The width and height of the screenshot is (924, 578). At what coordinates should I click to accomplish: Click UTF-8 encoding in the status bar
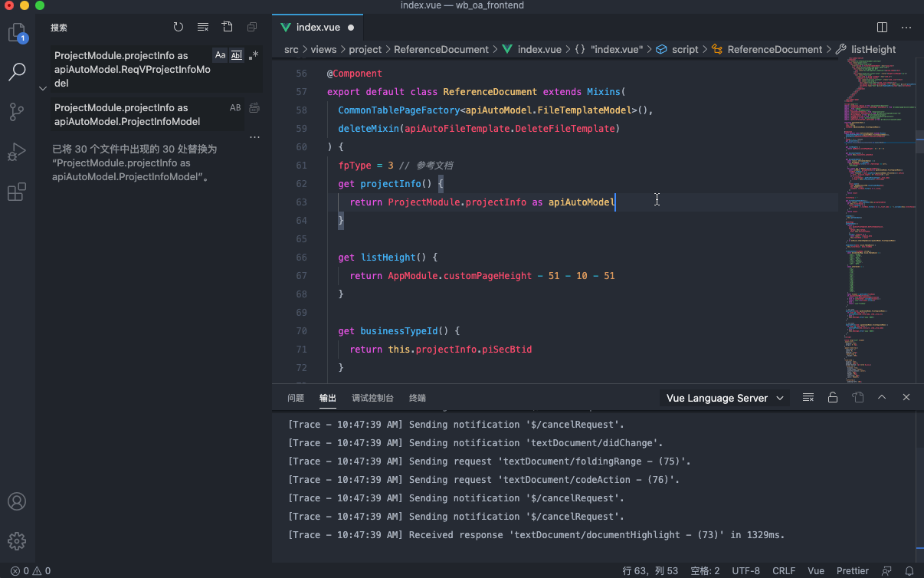745,570
